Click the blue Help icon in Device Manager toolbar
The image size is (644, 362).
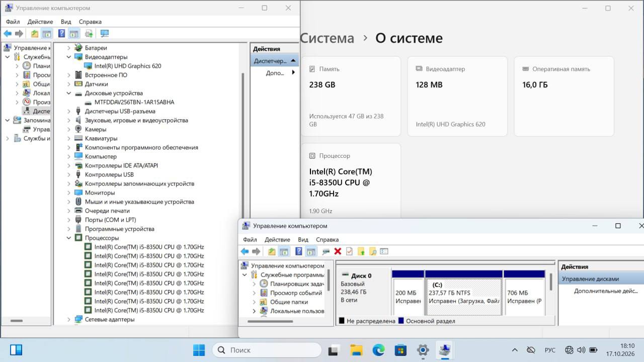pos(61,34)
